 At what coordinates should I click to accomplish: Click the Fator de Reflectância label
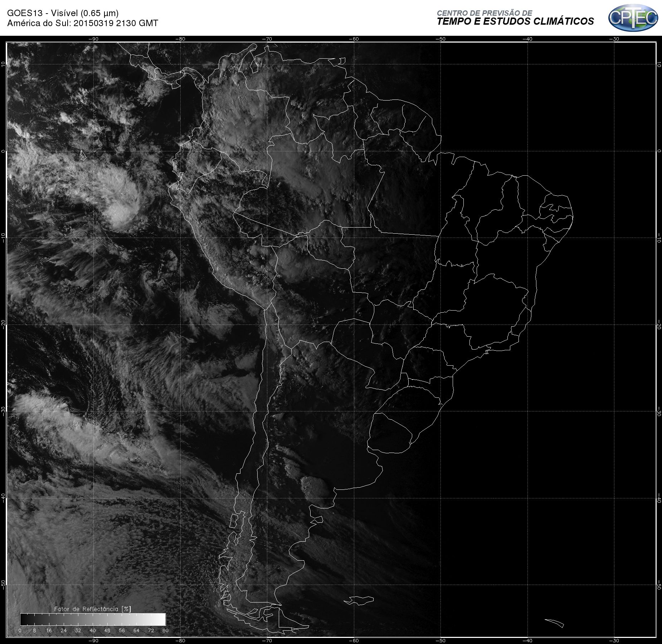click(93, 609)
